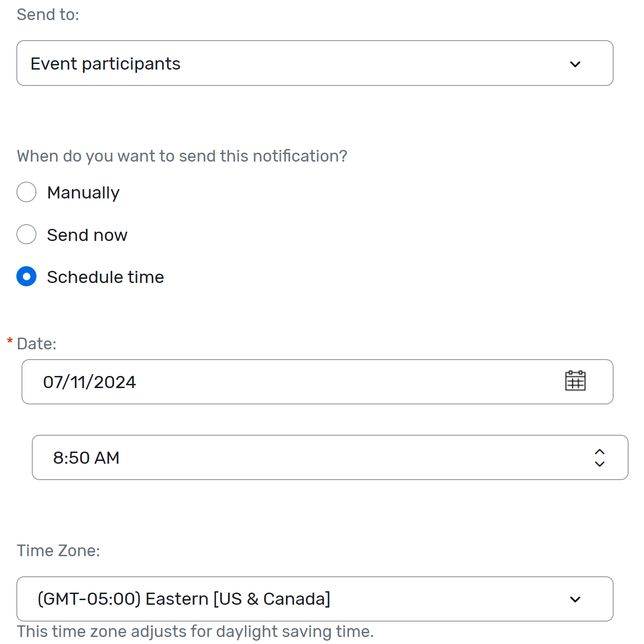Open the calendar date picker icon
The image size is (644, 644).
coord(576,381)
